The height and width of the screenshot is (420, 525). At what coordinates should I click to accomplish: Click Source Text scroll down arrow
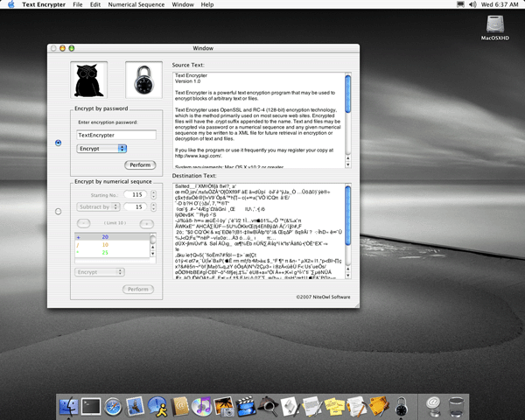coord(348,164)
